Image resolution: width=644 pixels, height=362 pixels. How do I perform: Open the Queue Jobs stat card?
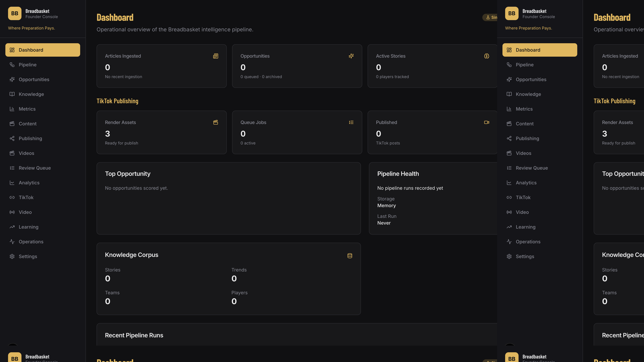(x=297, y=132)
